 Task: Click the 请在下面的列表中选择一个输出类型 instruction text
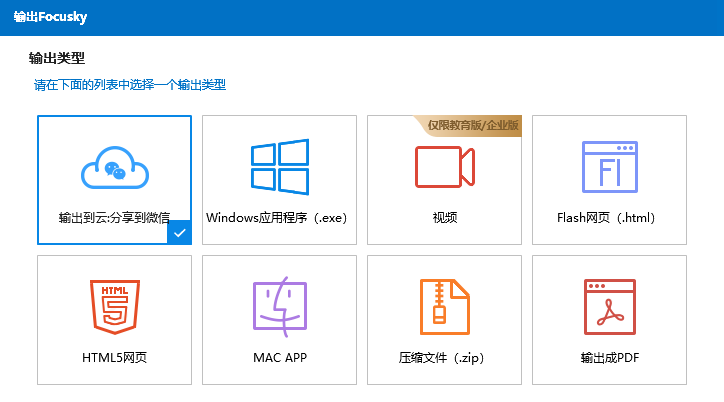130,85
